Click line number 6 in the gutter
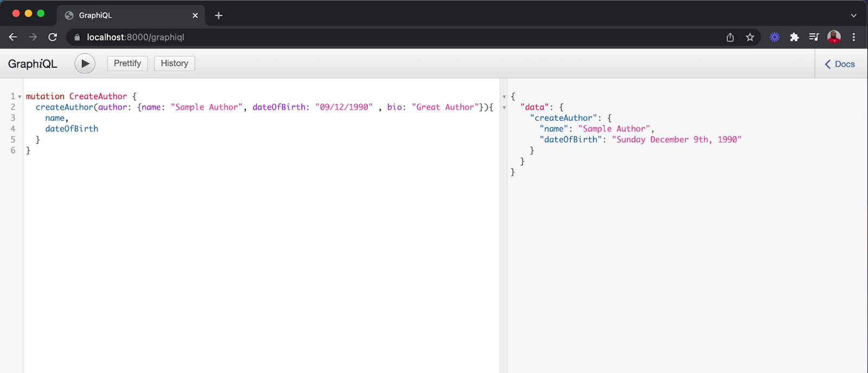Screen dimensions: 868x373 (x=13, y=151)
